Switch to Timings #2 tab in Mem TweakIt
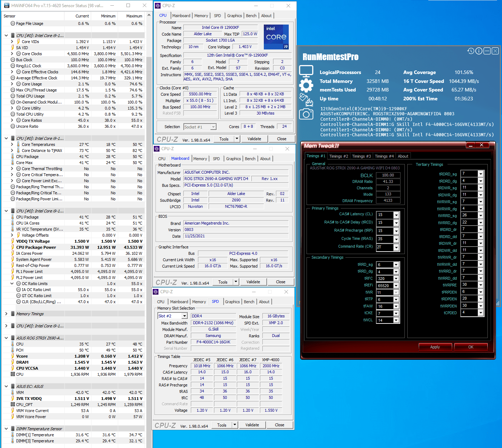Image resolution: width=502 pixels, height=448 pixels. point(339,156)
